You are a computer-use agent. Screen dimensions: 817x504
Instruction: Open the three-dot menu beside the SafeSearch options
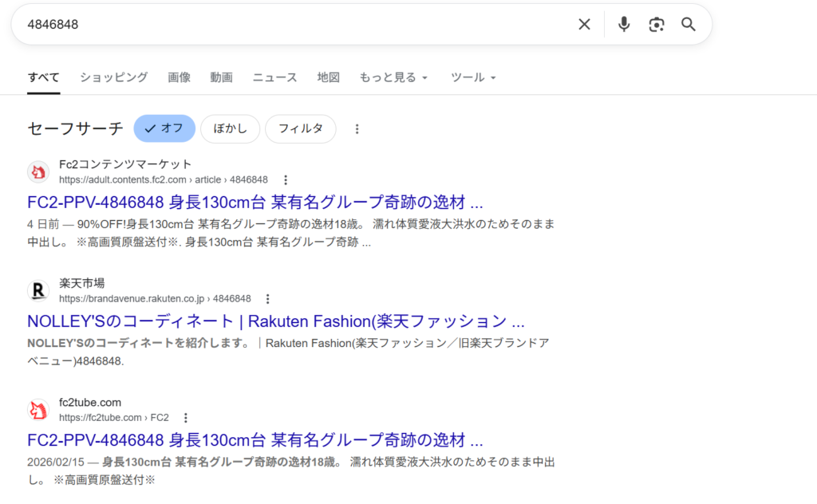coord(357,128)
